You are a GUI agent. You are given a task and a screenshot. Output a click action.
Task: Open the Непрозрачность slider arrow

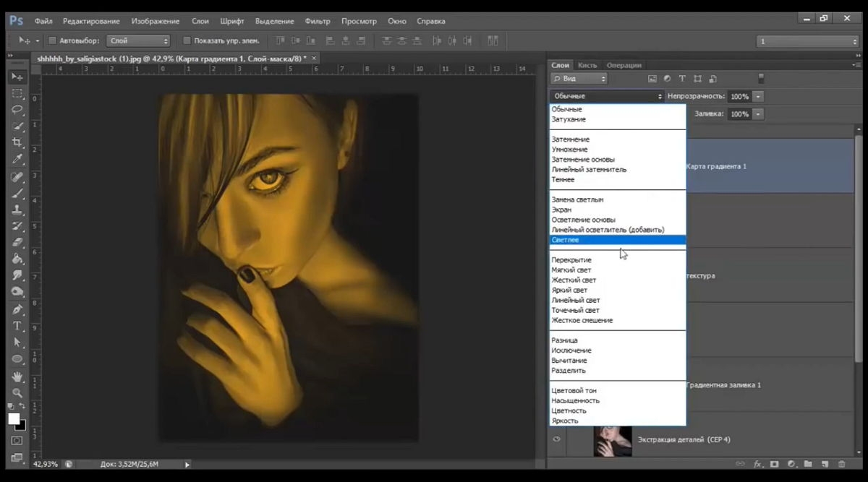point(758,96)
